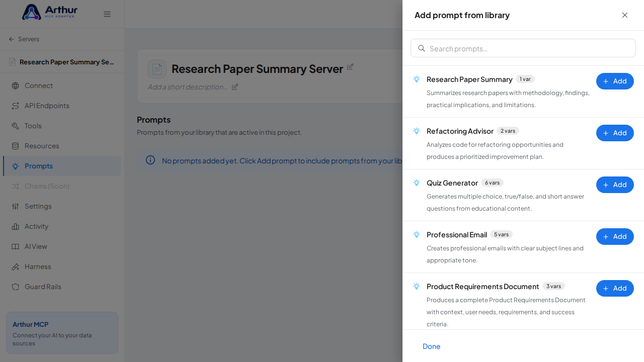The height and width of the screenshot is (362, 644).
Task: Click the Harness icon
Action: [16, 266]
